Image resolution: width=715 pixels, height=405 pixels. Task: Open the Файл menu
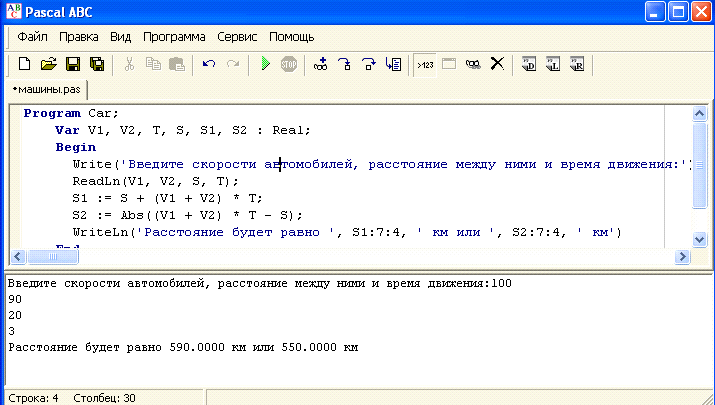pyautogui.click(x=32, y=37)
